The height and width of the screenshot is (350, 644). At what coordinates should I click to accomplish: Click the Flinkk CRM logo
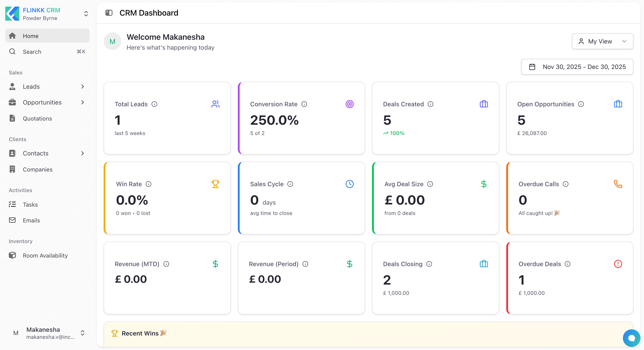coord(12,13)
